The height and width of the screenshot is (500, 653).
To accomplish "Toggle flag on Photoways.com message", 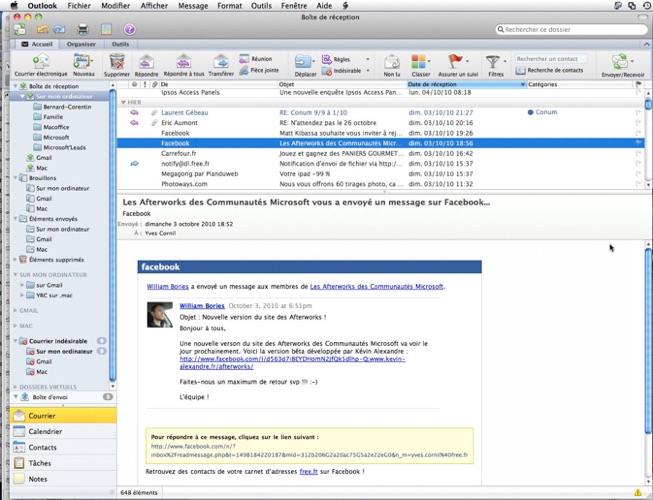I will [638, 184].
